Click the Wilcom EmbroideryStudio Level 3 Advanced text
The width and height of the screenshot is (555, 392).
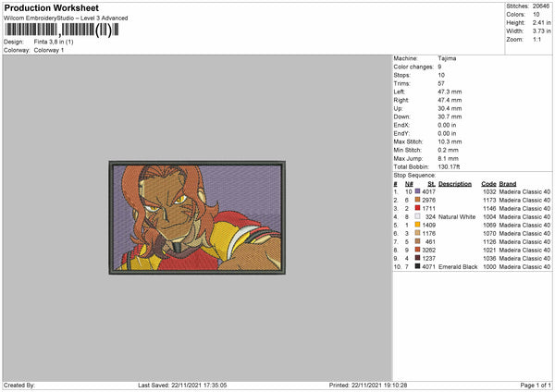pos(66,18)
